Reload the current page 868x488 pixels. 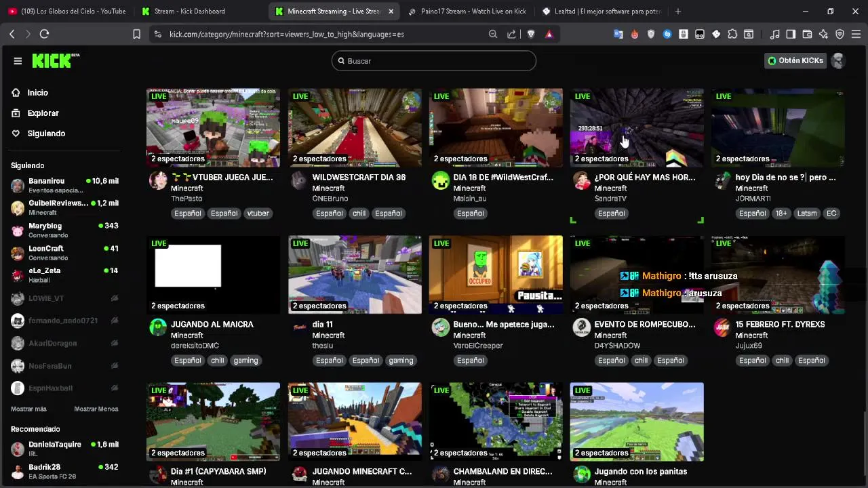(x=44, y=34)
